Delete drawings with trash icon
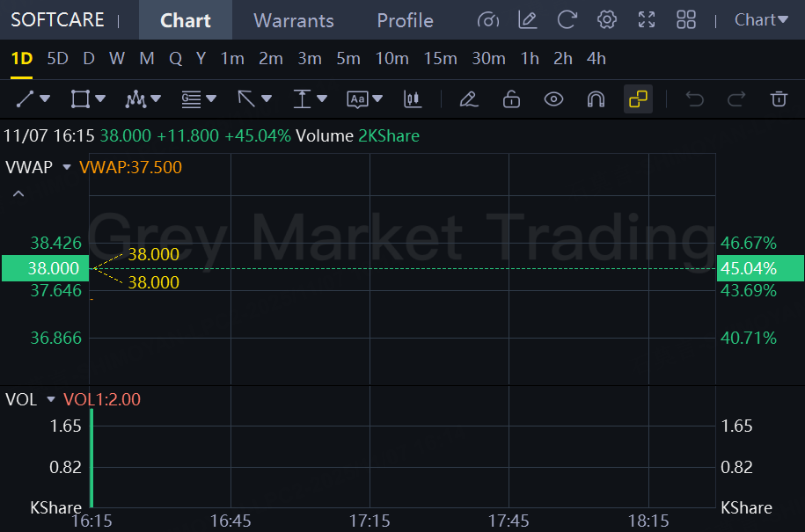This screenshot has height=532, width=805. coord(779,99)
